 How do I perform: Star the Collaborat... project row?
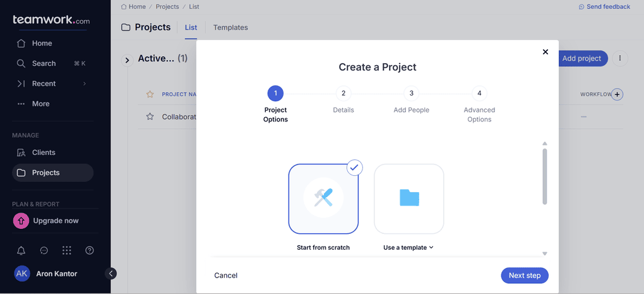150,116
